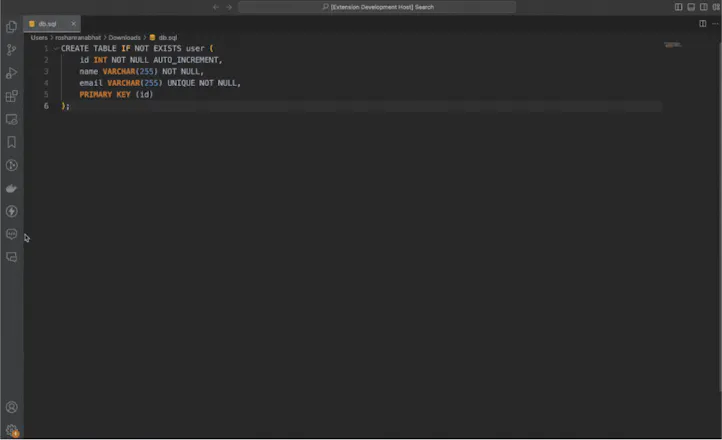
Task: Click the PRIMARY keyword on line 5
Action: click(x=95, y=94)
